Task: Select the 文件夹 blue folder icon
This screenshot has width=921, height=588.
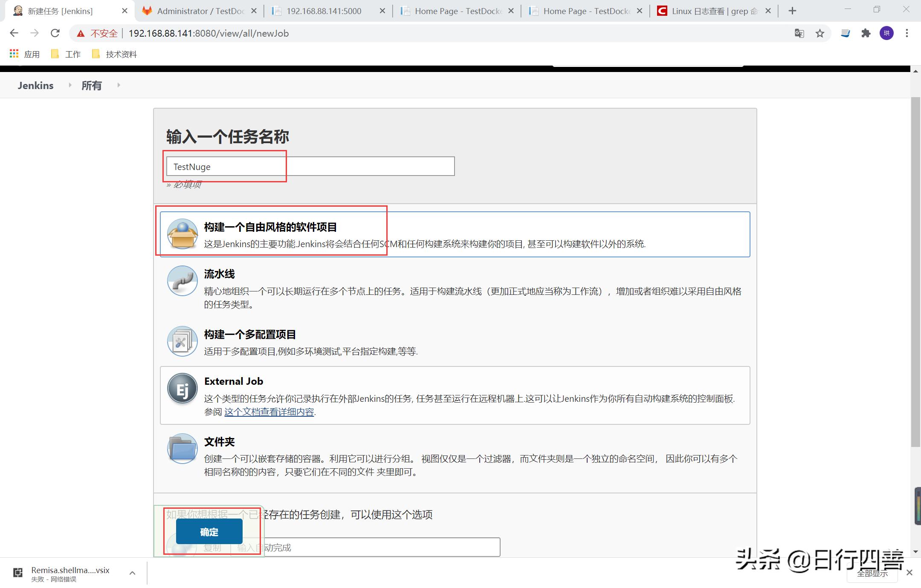Action: 182,449
